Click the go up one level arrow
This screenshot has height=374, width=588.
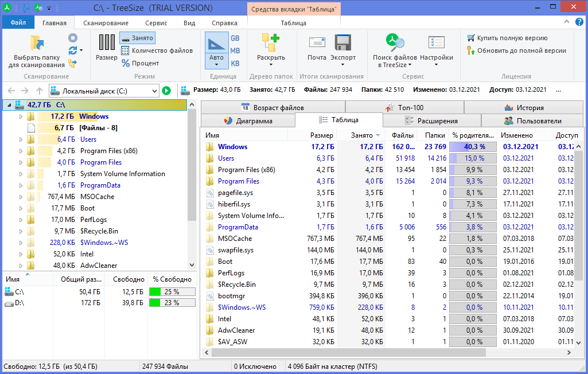pos(40,91)
